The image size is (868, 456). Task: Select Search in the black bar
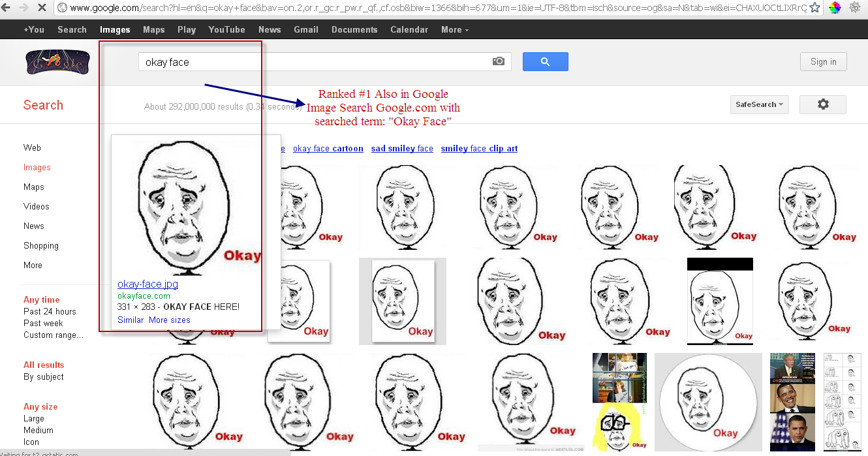(x=72, y=29)
